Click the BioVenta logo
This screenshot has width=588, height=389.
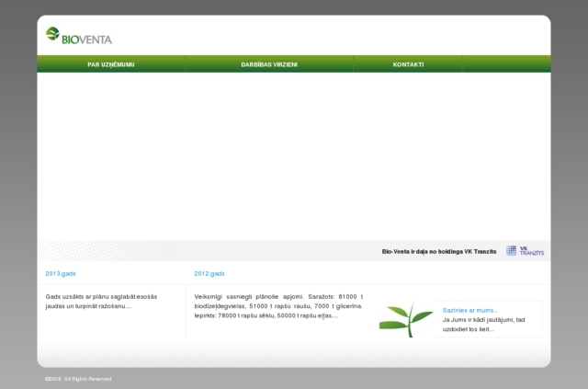point(79,36)
